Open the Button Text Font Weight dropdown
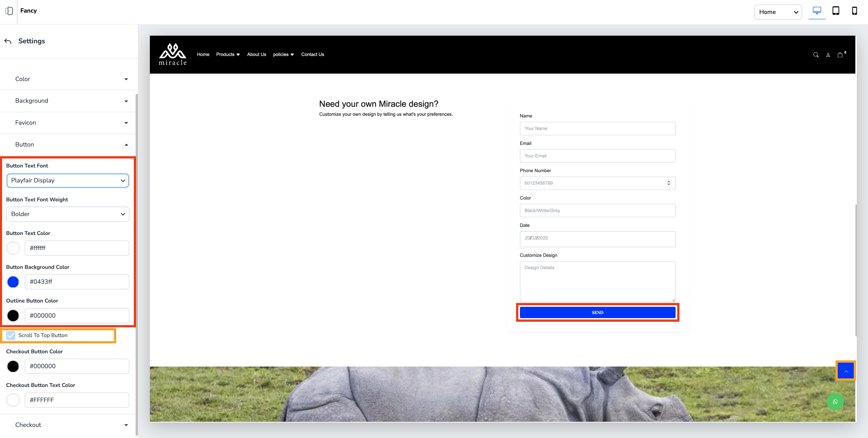 68,214
